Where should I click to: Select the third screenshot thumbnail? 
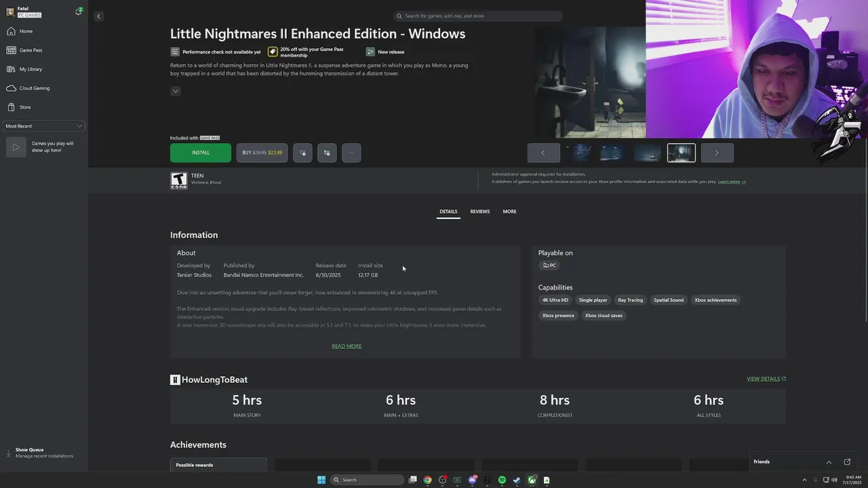pyautogui.click(x=647, y=152)
